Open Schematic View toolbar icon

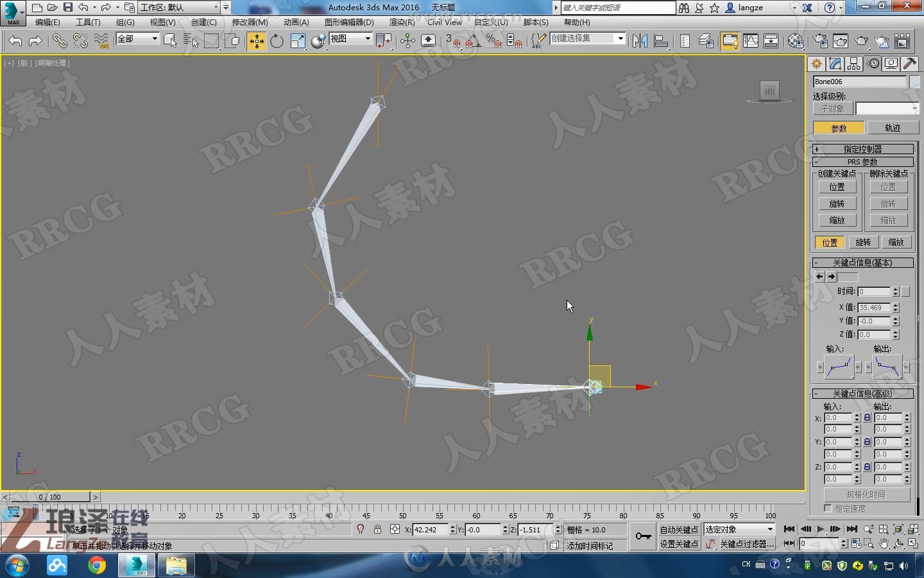point(771,41)
